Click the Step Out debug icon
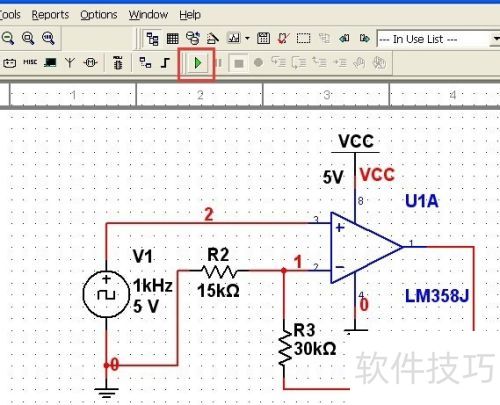This screenshot has width=500, height=405. [319, 62]
